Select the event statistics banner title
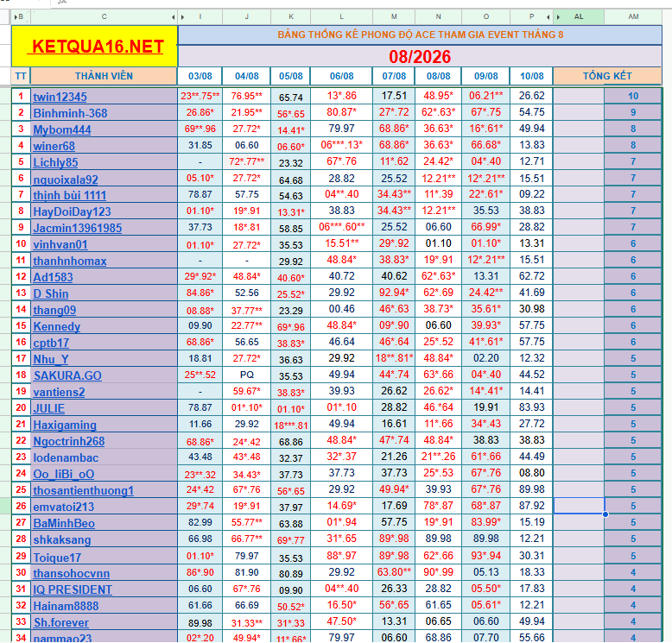Image resolution: width=672 pixels, height=643 pixels. (420, 35)
